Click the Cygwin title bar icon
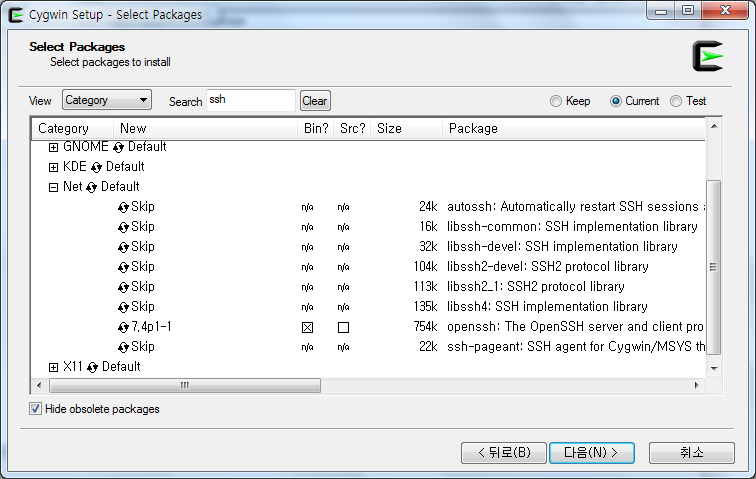The image size is (756, 479). click(16, 15)
